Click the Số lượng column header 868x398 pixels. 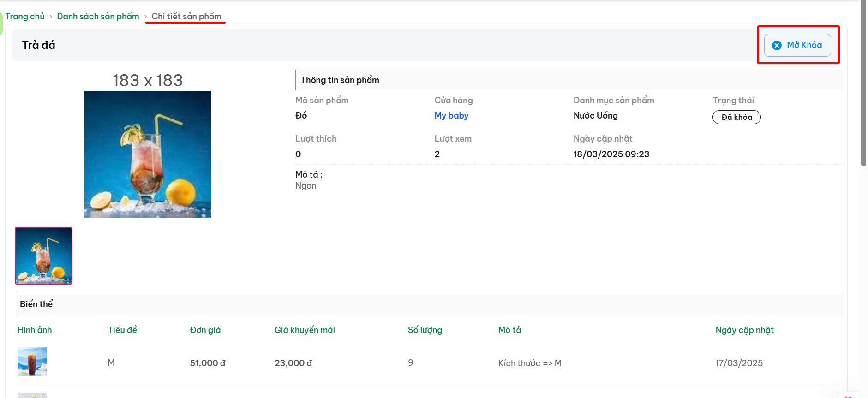[425, 330]
